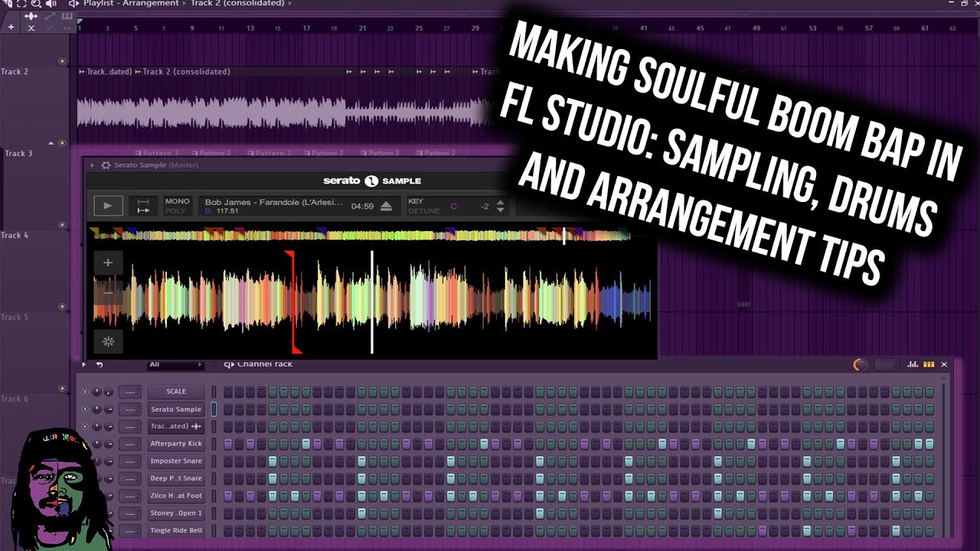The width and height of the screenshot is (980, 551).
Task: Click the channel rack swing knob
Action: 861,365
